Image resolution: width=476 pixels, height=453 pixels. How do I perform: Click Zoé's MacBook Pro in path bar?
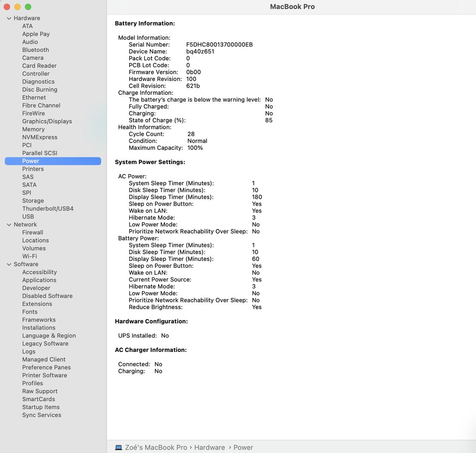(156, 448)
